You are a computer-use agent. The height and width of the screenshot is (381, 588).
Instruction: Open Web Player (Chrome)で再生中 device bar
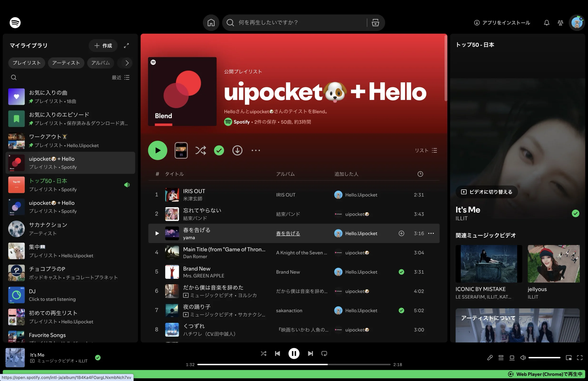(545, 374)
